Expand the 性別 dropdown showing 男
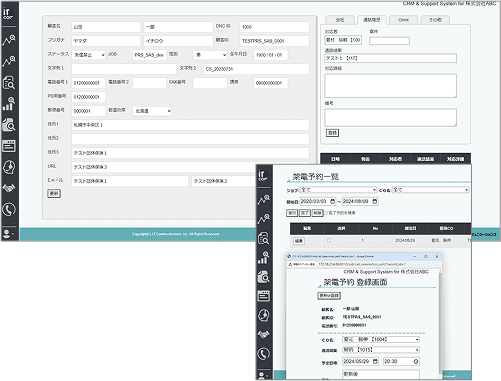 (210, 55)
